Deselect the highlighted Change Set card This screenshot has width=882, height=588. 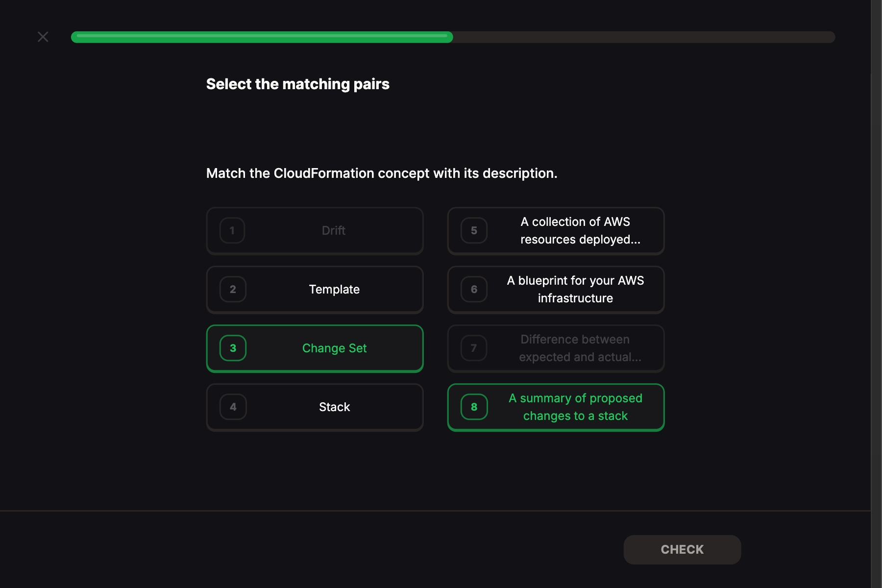315,348
